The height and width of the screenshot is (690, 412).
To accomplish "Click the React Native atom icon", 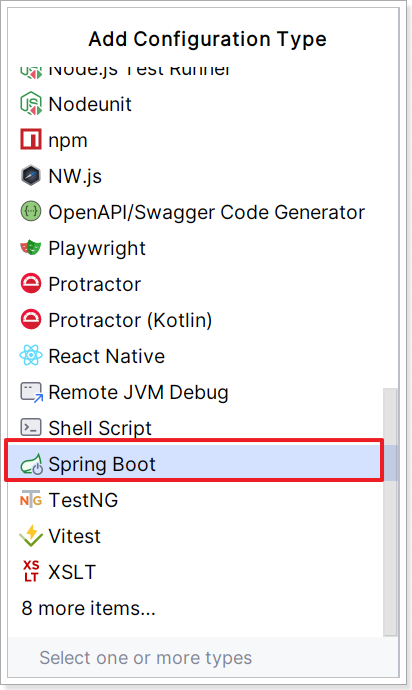I will (x=31, y=356).
